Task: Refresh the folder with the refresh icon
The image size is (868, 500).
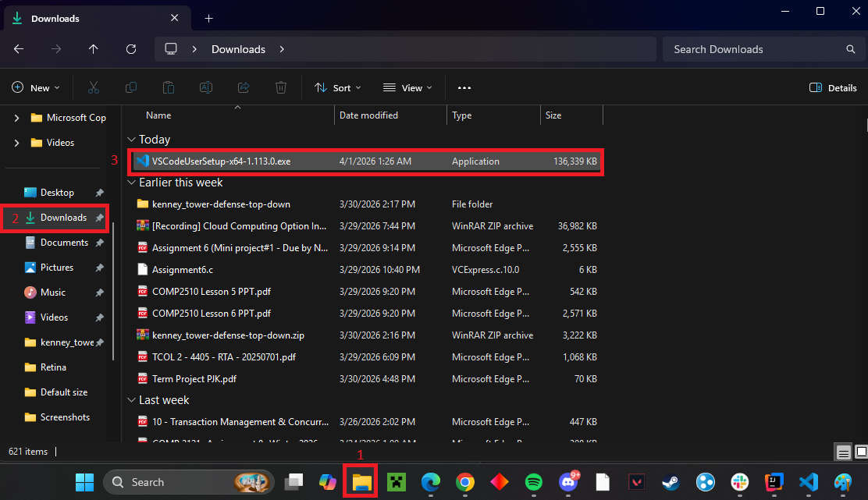Action: (131, 48)
